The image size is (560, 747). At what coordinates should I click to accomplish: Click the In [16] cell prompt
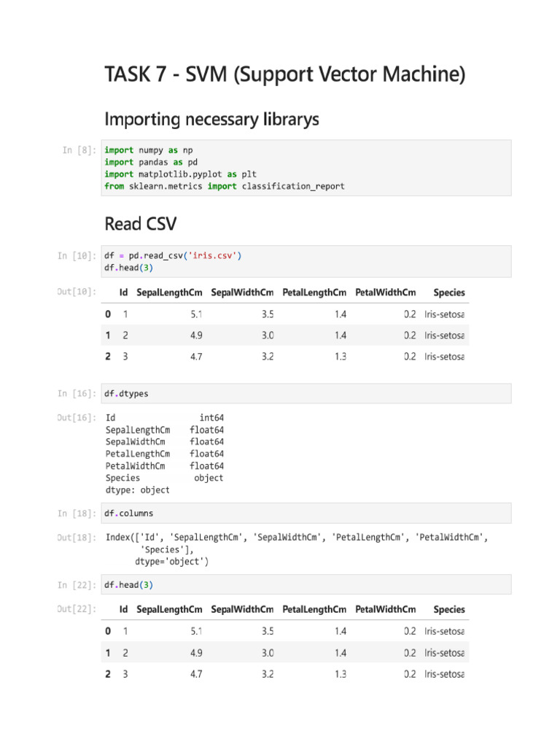click(77, 394)
